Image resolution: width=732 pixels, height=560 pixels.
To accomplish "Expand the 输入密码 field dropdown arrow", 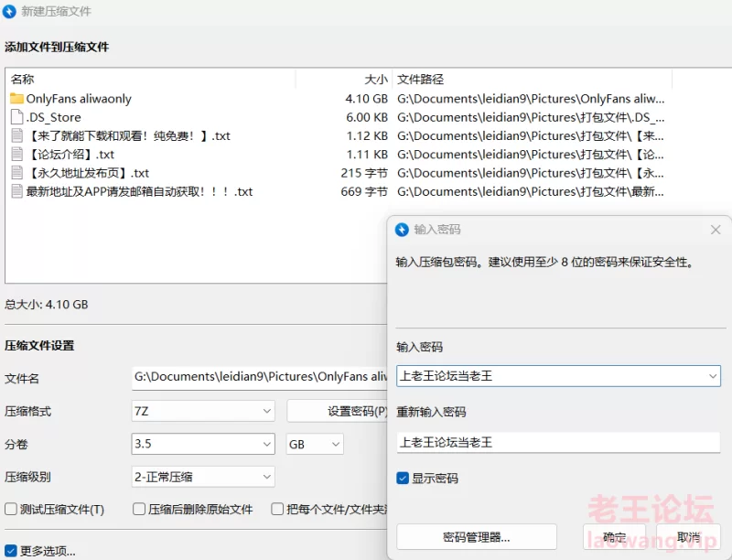I will pos(713,376).
